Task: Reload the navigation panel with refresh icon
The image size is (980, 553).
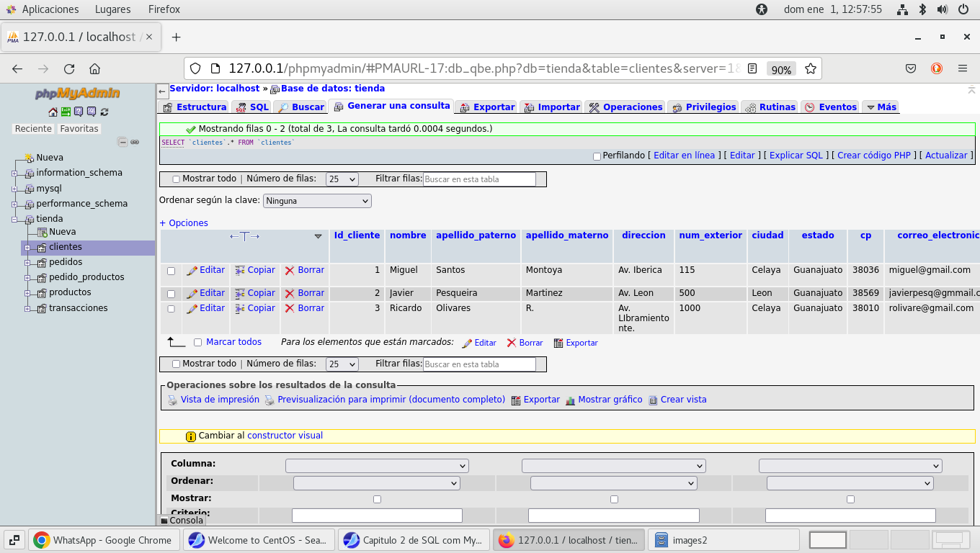Action: click(x=104, y=112)
